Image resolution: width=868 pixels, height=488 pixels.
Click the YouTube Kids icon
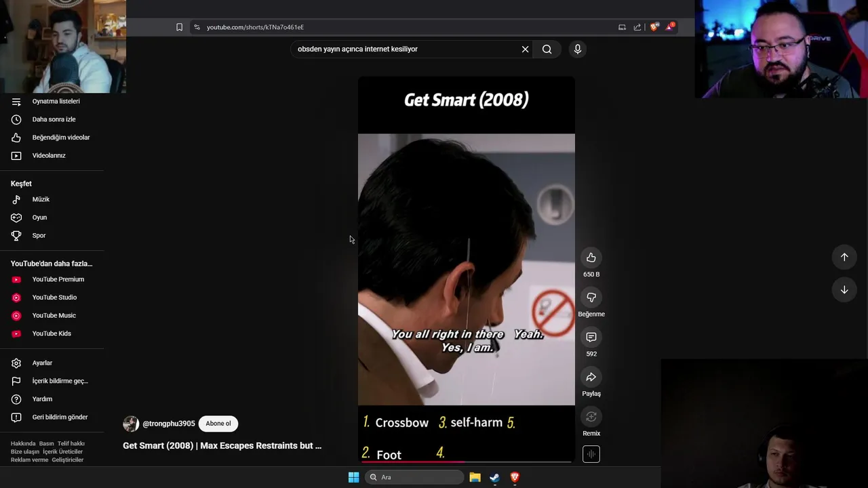click(x=16, y=333)
